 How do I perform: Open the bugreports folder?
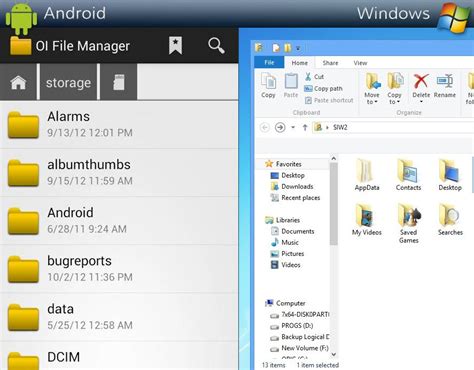coord(119,269)
